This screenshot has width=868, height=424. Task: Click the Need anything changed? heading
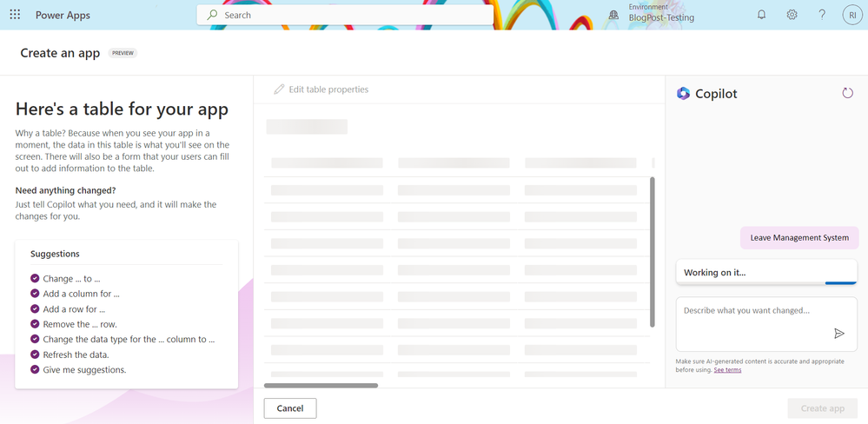click(x=65, y=190)
